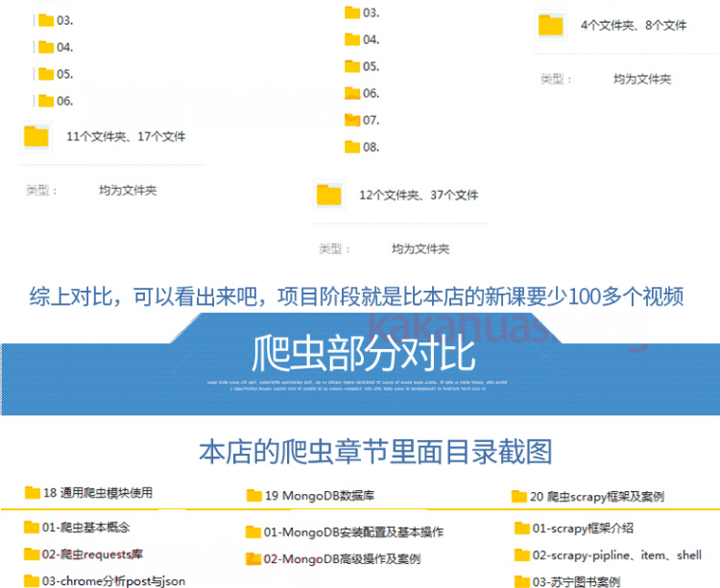This screenshot has height=588, width=720.
Task: Open folder 04. in the 12个文件夹 group
Action: click(362, 39)
